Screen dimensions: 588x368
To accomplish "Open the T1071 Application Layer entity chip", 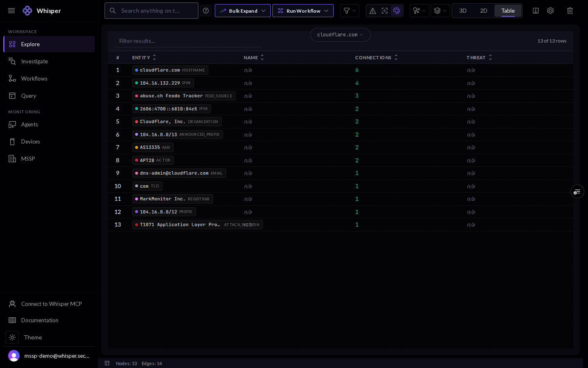I will pyautogui.click(x=198, y=224).
